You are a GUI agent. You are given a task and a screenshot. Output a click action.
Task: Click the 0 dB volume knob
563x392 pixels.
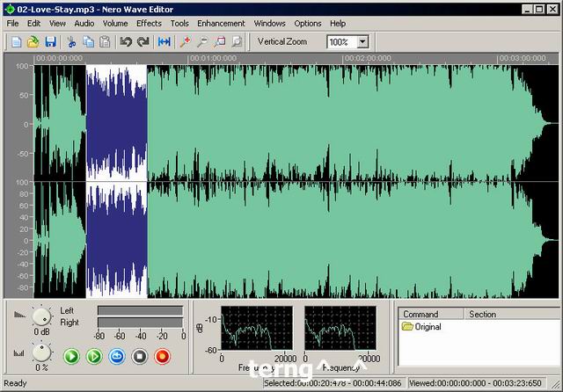(41, 316)
